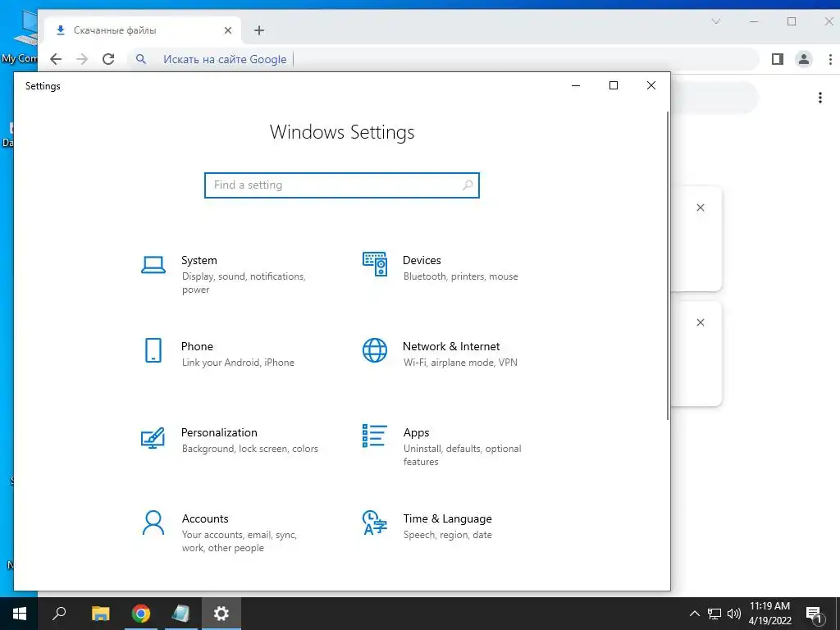Click Chrome's back arrow
This screenshot has width=840, height=630.
(56, 59)
